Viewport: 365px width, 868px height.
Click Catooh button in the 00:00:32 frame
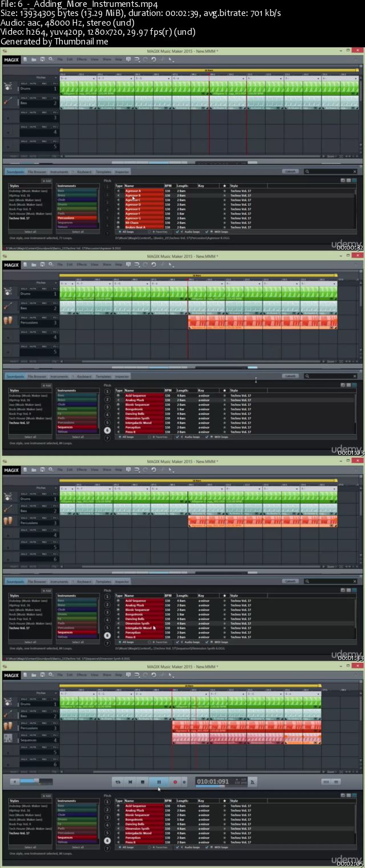(x=291, y=171)
